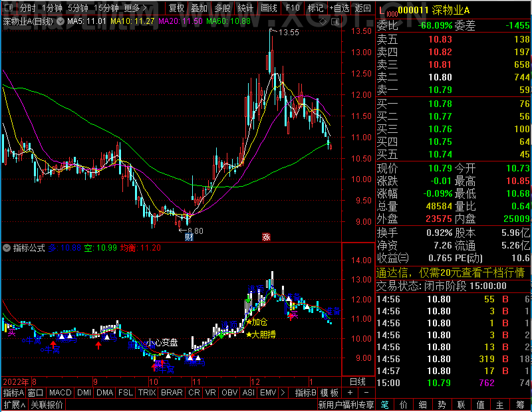
Task: Open the 深物业A(日线) indicator dropdown arrow
Action: [61, 21]
